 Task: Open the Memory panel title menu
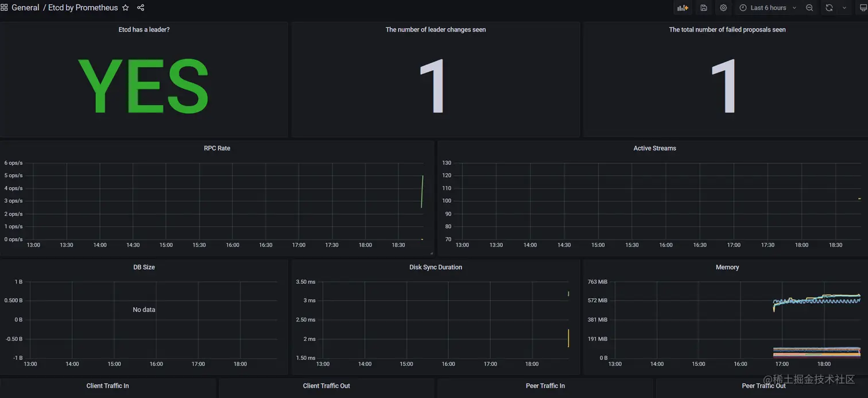[727, 267]
